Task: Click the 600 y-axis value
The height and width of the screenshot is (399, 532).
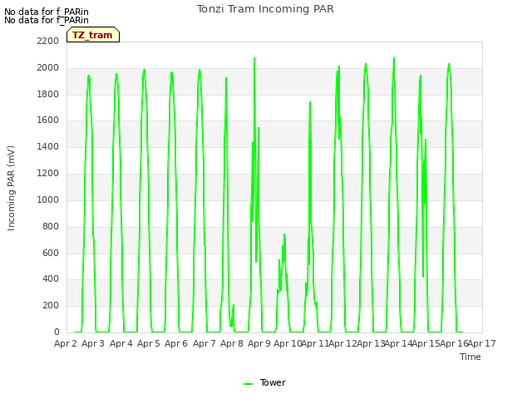Action: click(51, 253)
